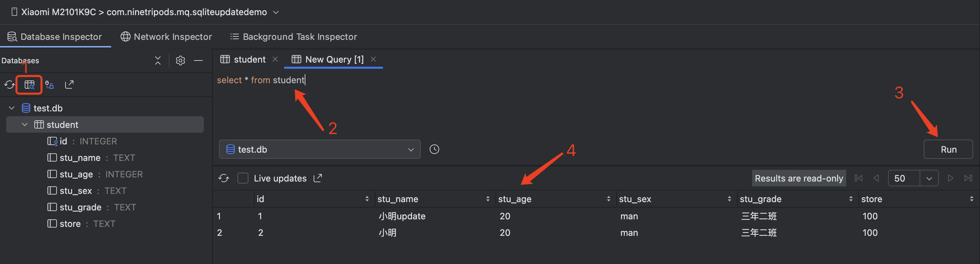The width and height of the screenshot is (980, 264).
Task: Open query history clock icon
Action: 434,149
